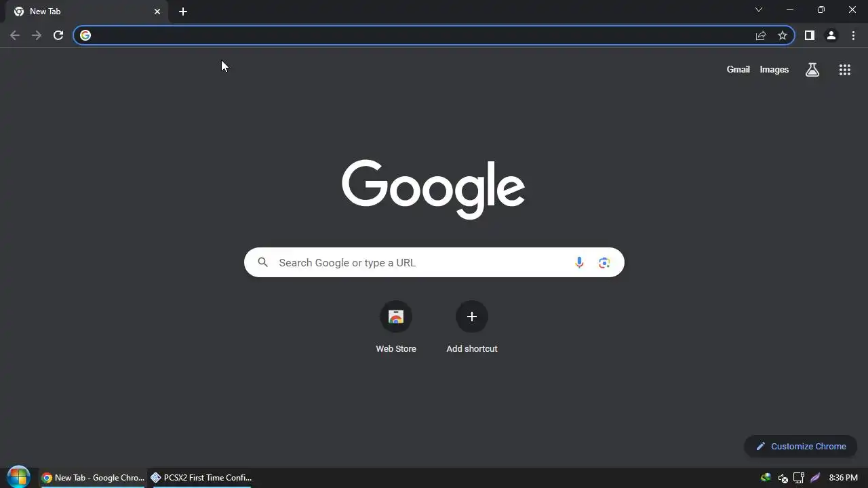Click the 8:36 PM clock
The image size is (868, 488).
click(x=843, y=478)
